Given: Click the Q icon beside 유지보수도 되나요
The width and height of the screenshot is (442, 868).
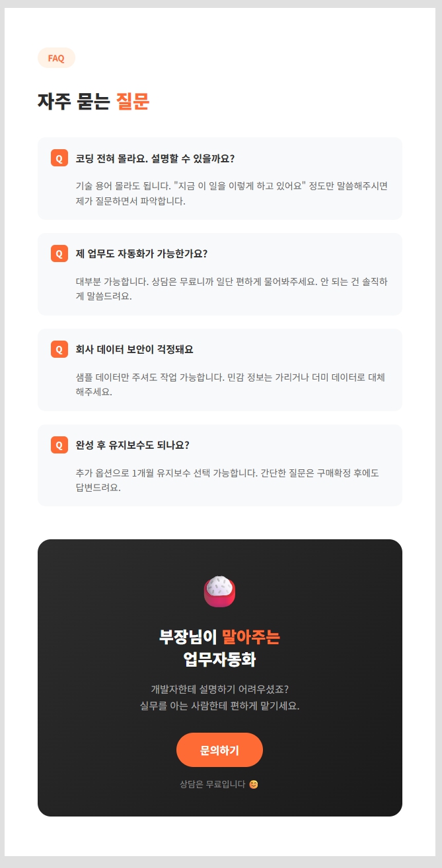Looking at the screenshot, I should (x=59, y=445).
